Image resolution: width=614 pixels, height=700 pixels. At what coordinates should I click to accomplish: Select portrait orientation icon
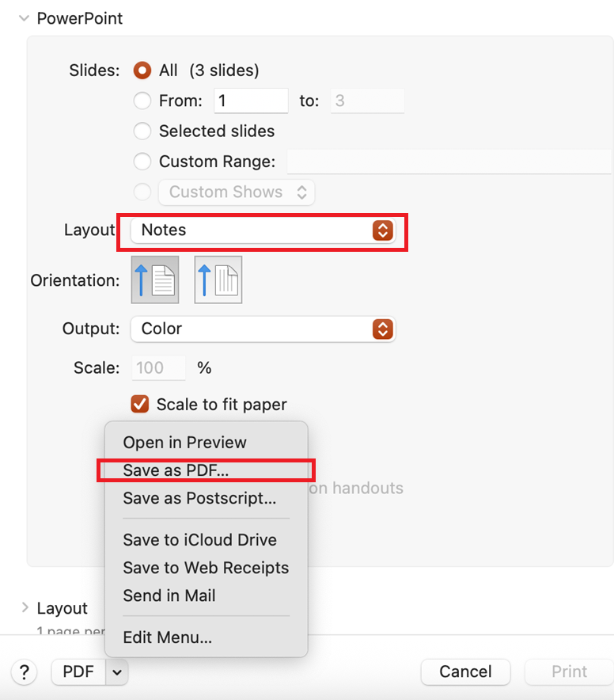pyautogui.click(x=155, y=280)
